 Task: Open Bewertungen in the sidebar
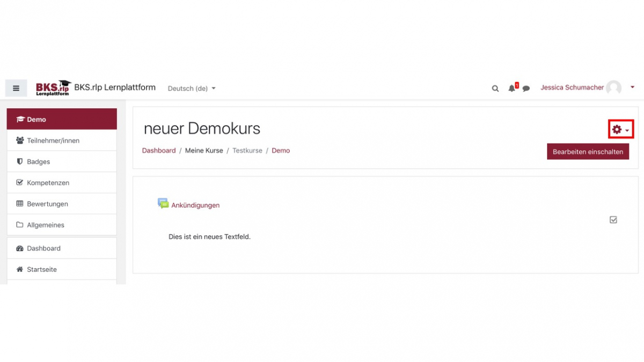(47, 204)
